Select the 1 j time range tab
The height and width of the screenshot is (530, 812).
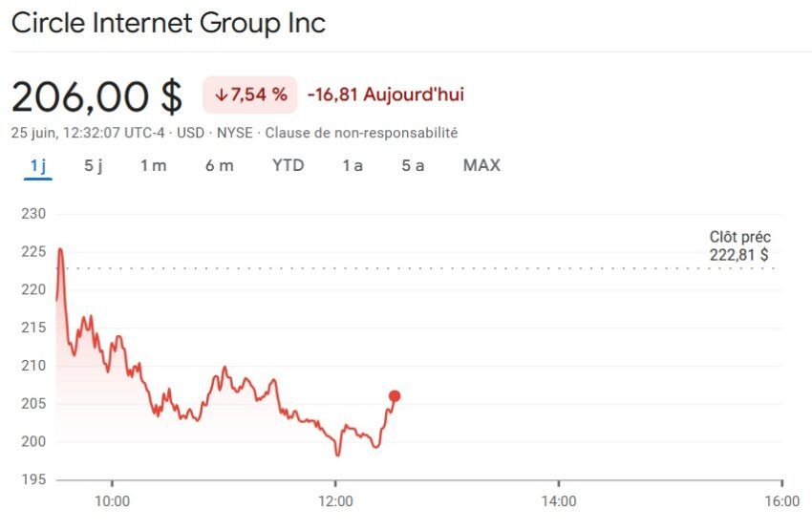pyautogui.click(x=38, y=165)
